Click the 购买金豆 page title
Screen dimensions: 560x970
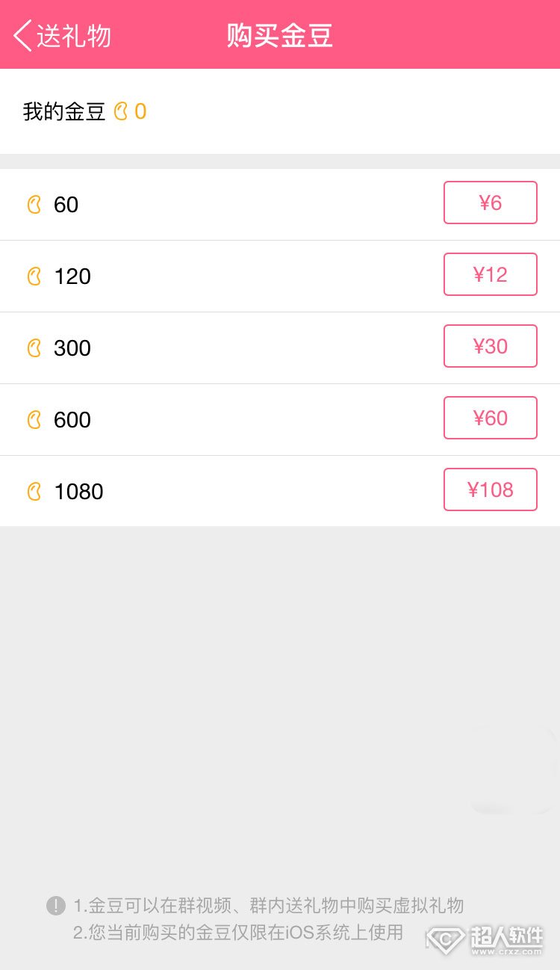280,35
